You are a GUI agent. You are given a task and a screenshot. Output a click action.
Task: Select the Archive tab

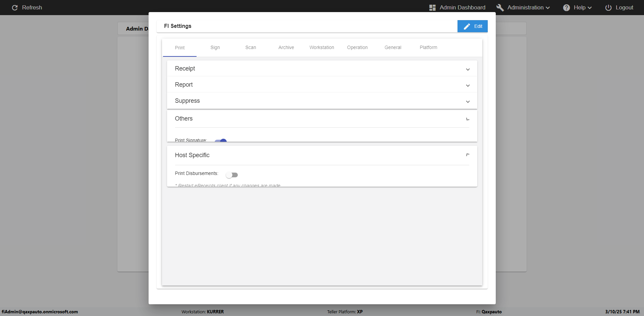tap(286, 47)
